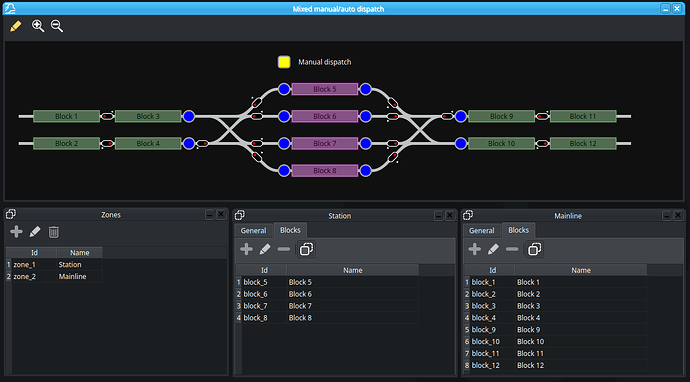Click the blue signal before Block 10
The width and height of the screenshot is (690, 382).
(x=461, y=143)
